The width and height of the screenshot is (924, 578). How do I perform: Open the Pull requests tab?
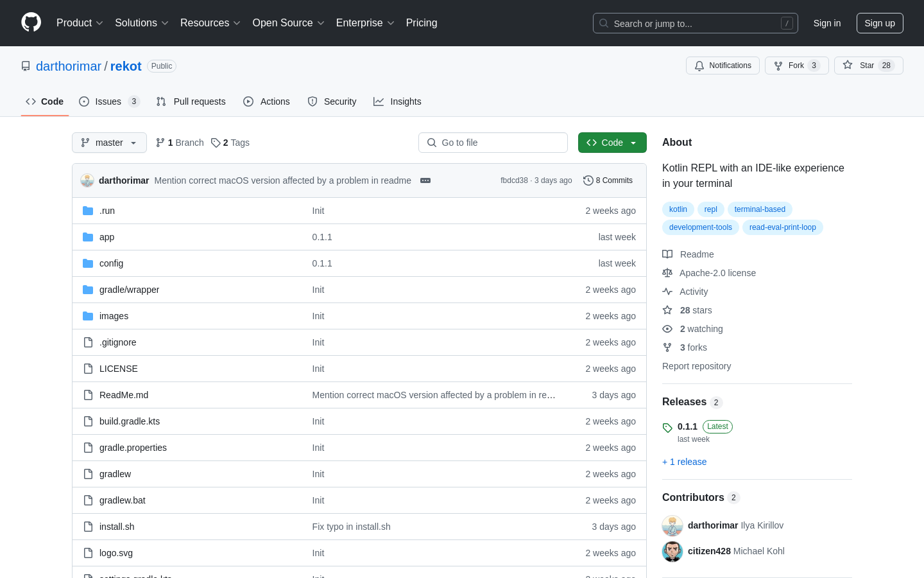click(x=191, y=101)
